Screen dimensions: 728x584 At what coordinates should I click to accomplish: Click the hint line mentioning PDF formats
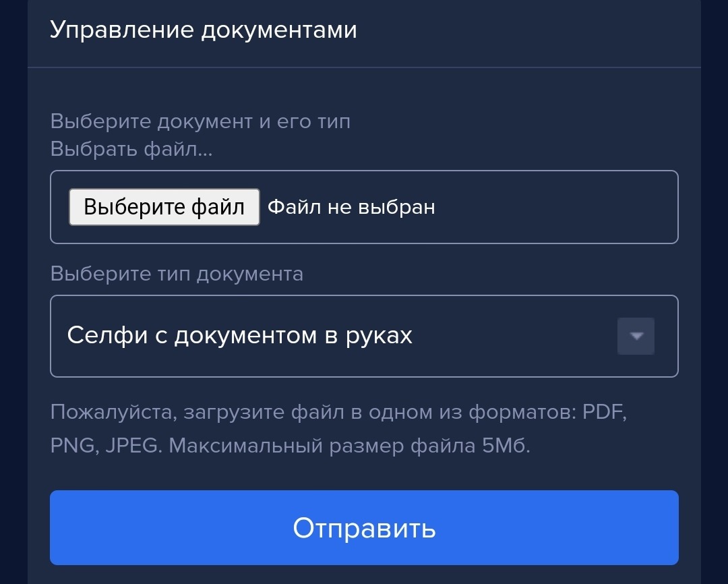pyautogui.click(x=338, y=411)
